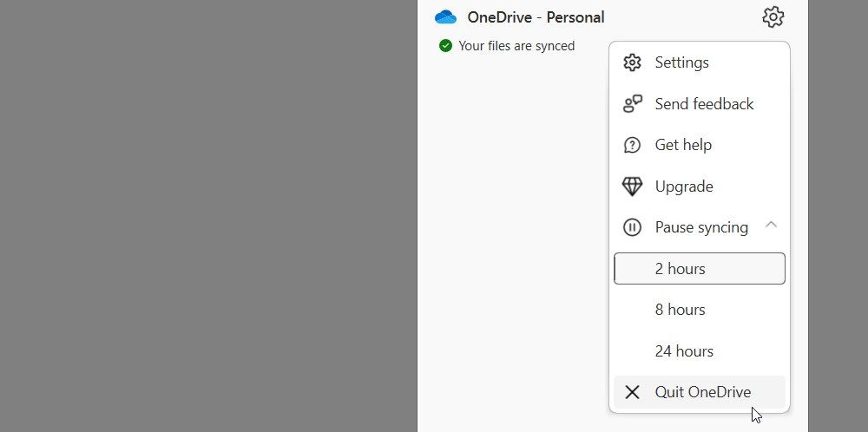Screen dimensions: 868x432
Task: Click the OneDrive cloud logo icon
Action: (445, 17)
